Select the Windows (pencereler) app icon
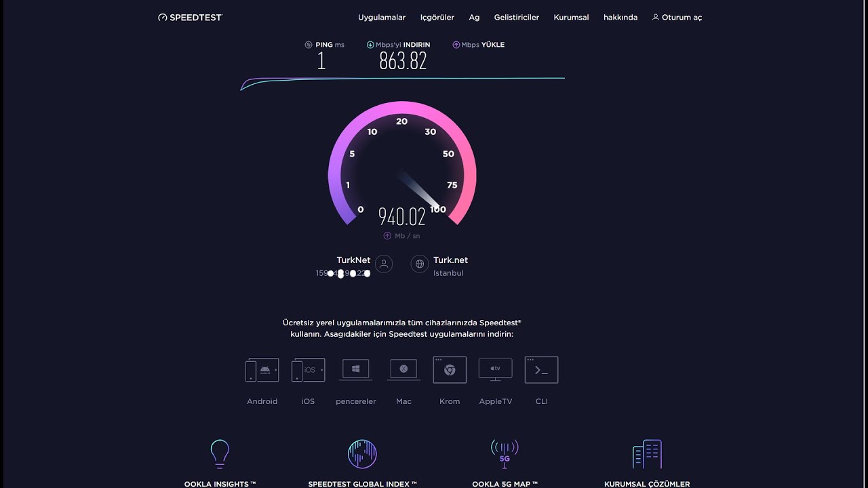Image resolution: width=868 pixels, height=488 pixels. click(356, 370)
